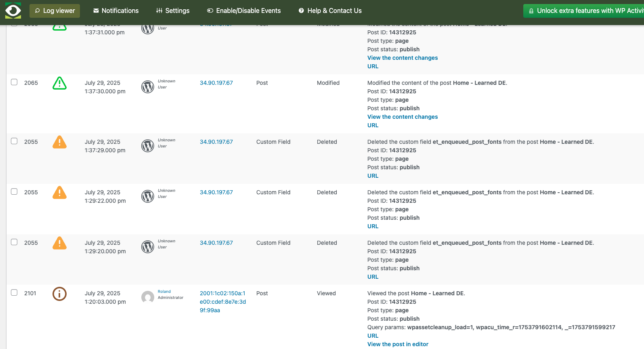Click 'Modified' in event 2065 row
The width and height of the screenshot is (644, 349).
click(328, 83)
